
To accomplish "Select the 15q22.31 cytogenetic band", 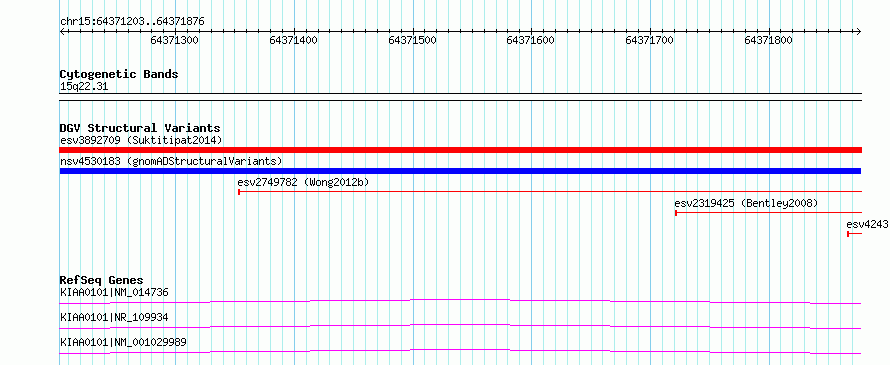I will pyautogui.click(x=84, y=86).
